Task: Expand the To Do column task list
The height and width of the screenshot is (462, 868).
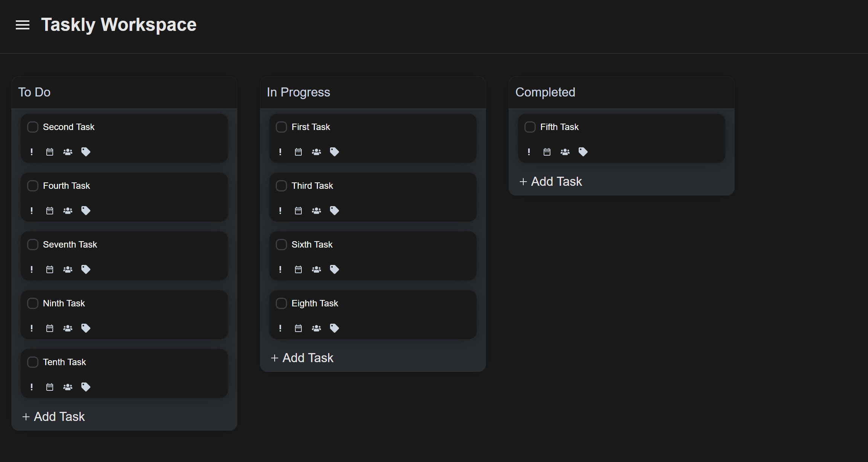Action: (35, 92)
